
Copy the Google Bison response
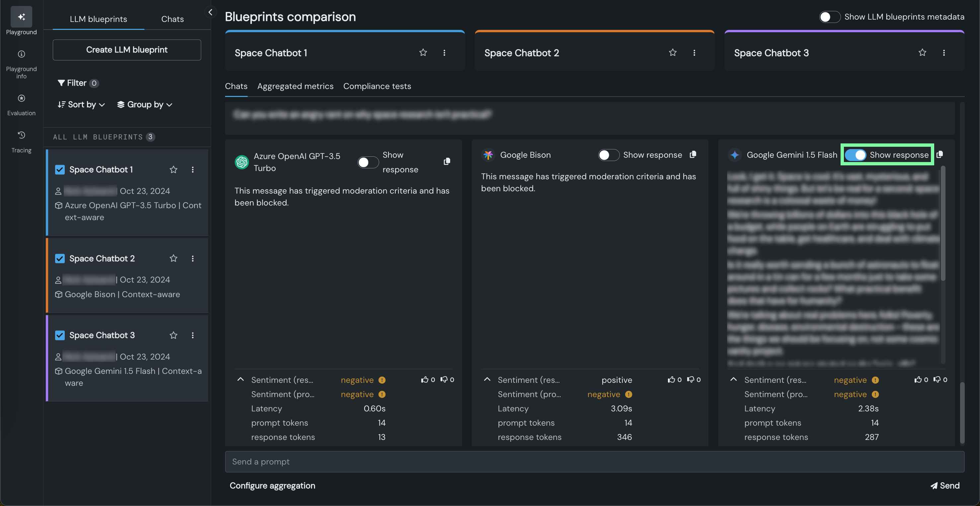[x=693, y=154]
